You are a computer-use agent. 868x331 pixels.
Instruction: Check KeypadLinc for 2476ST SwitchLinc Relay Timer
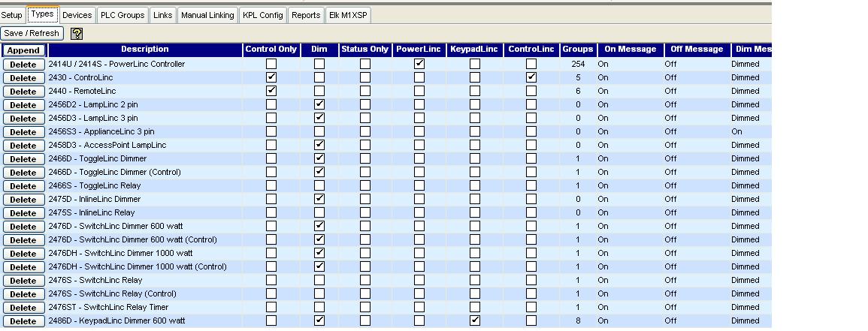pos(475,307)
